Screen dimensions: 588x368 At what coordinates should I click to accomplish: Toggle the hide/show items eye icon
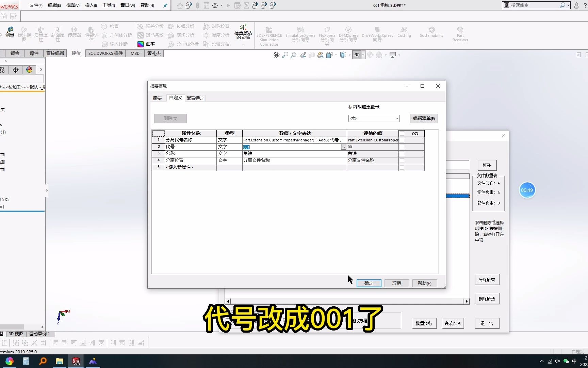[356, 55]
